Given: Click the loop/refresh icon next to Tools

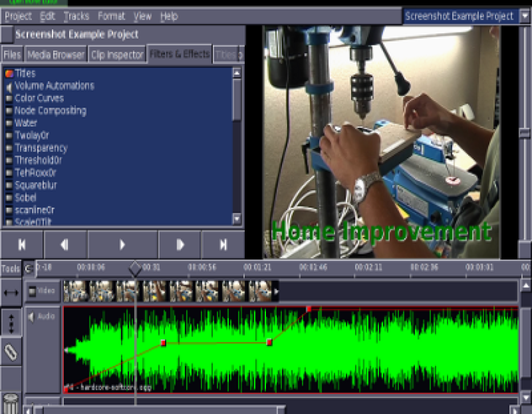Looking at the screenshot, I should 30,269.
